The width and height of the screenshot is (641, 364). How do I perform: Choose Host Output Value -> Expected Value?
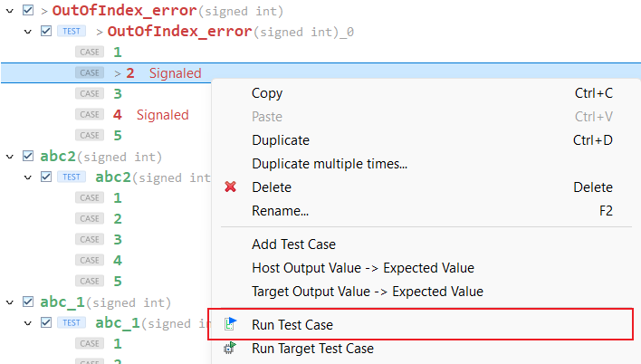363,268
